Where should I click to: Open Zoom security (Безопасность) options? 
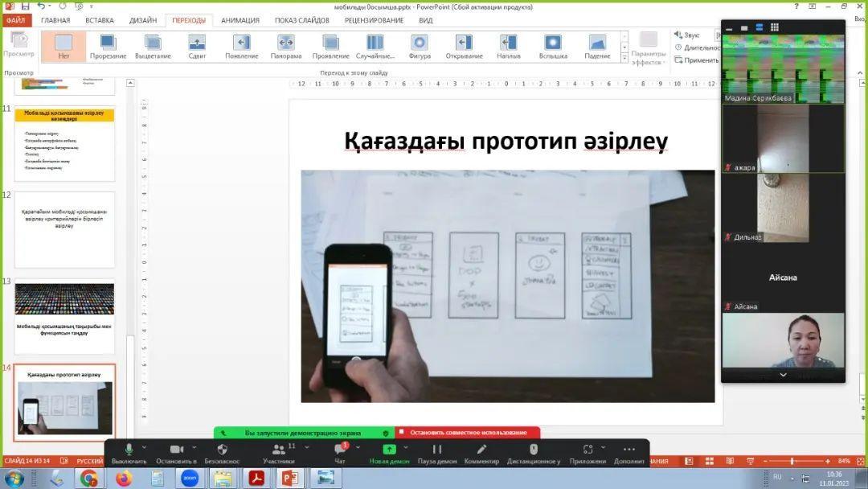(x=222, y=454)
